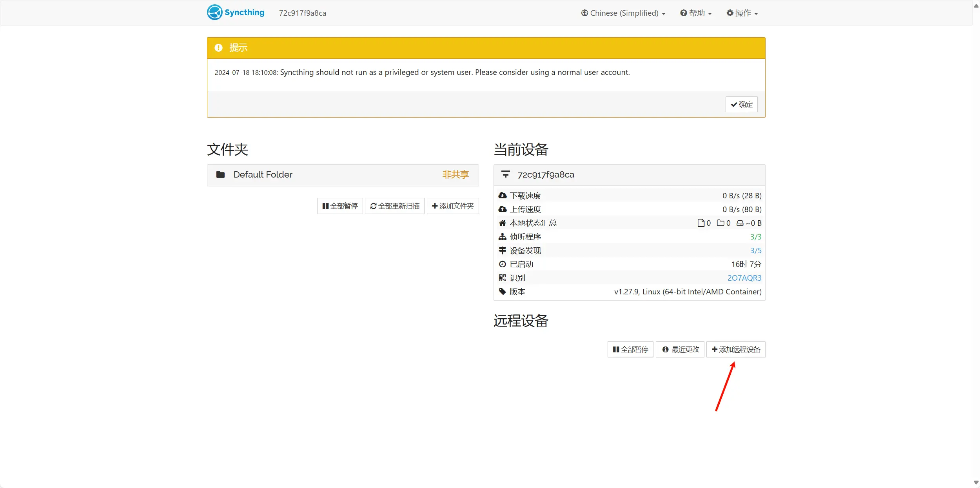Click the 3/5 device discovery status link
The height and width of the screenshot is (488, 980).
click(755, 250)
